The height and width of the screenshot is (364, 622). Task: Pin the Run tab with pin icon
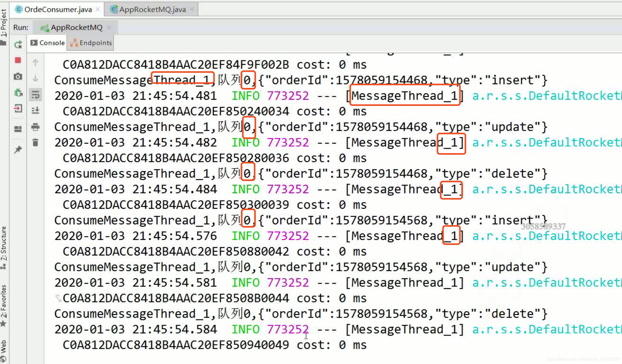pos(18,149)
